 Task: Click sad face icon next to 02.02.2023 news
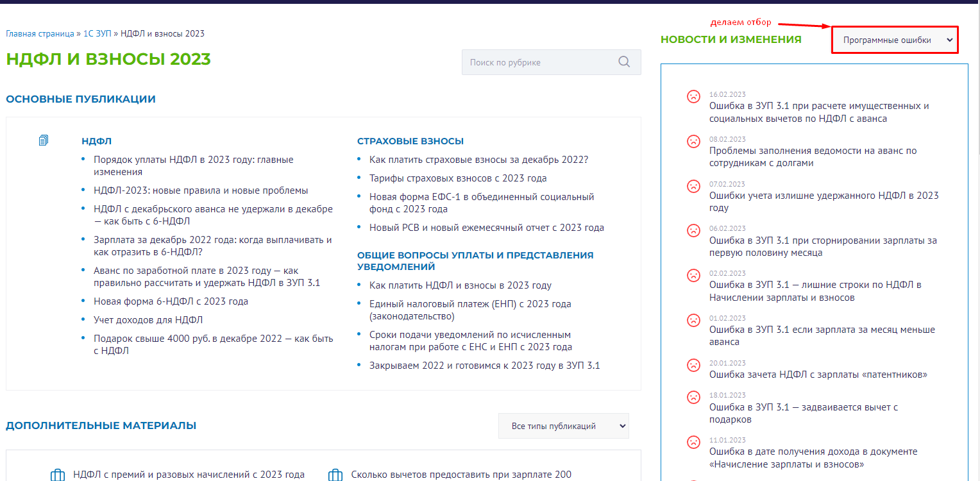click(x=693, y=275)
